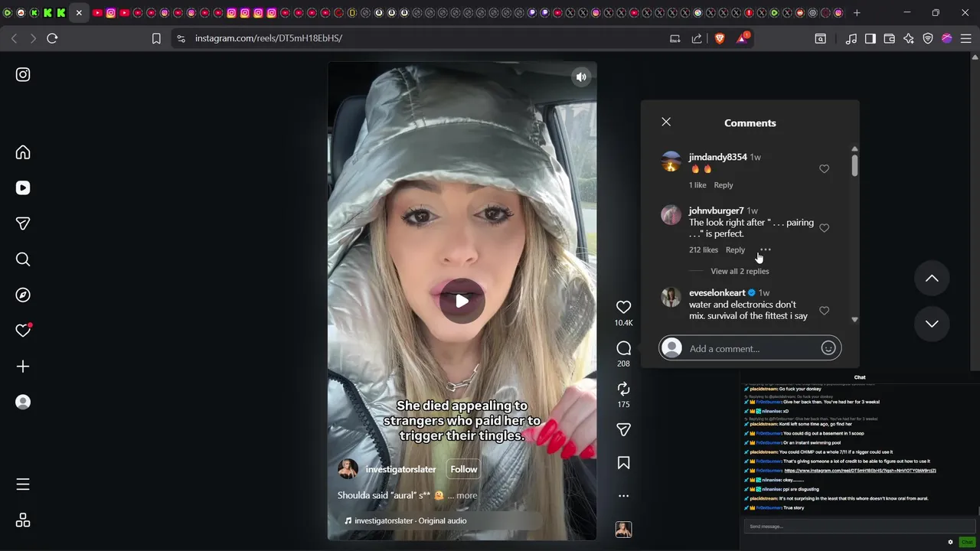Click the comments scrollbar thumb
This screenshot has height=551, width=980.
854,165
